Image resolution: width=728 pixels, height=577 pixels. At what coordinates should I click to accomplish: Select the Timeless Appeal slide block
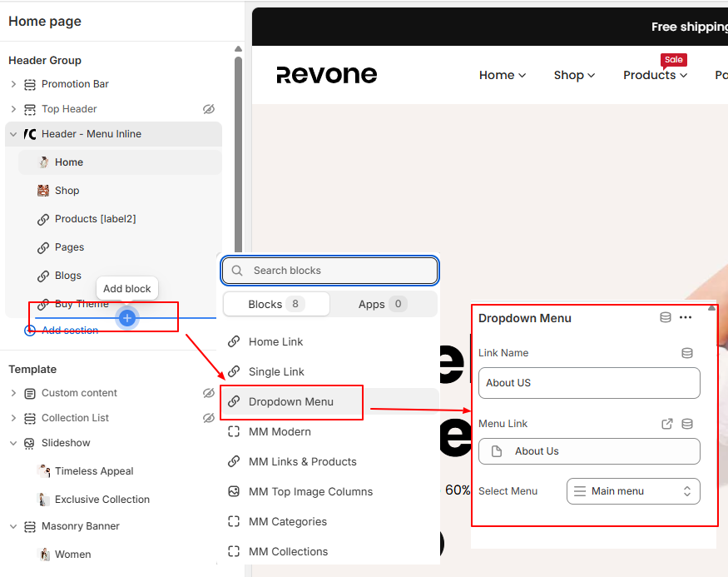(x=94, y=471)
